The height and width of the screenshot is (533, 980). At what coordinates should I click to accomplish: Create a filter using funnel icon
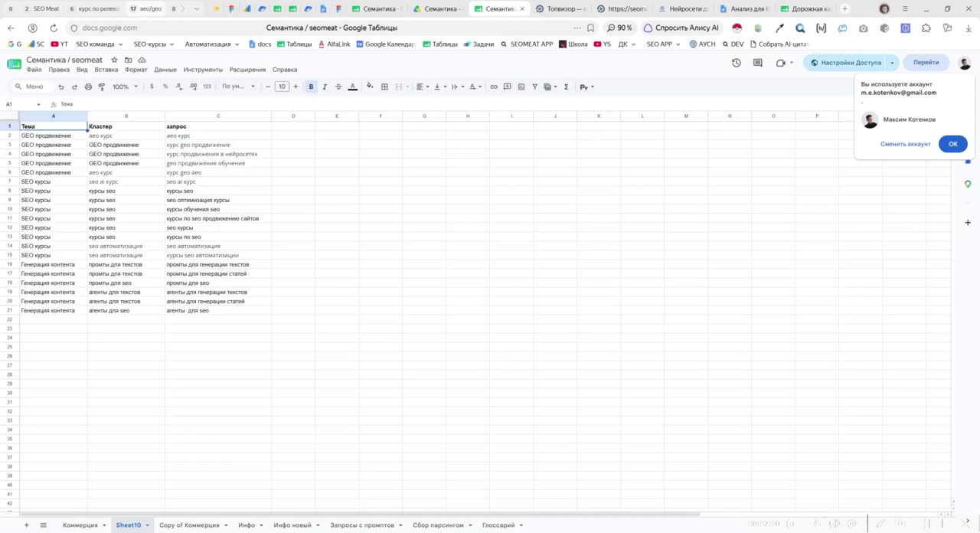[534, 87]
